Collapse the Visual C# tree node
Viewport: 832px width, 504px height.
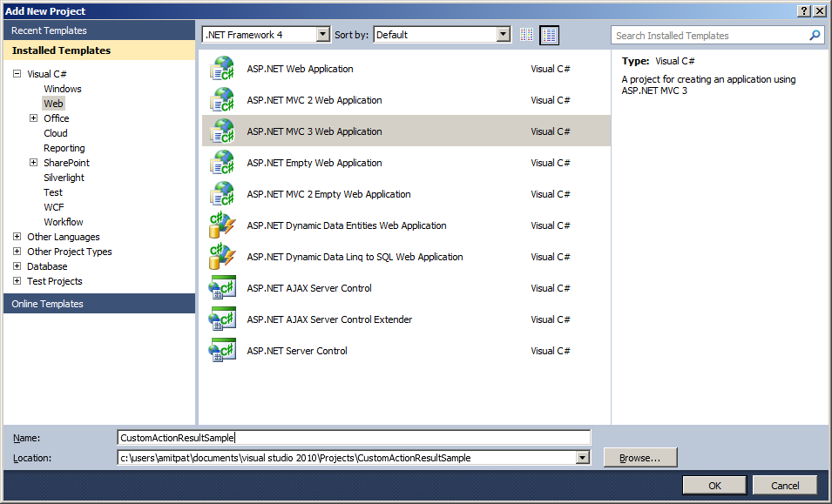click(x=17, y=74)
